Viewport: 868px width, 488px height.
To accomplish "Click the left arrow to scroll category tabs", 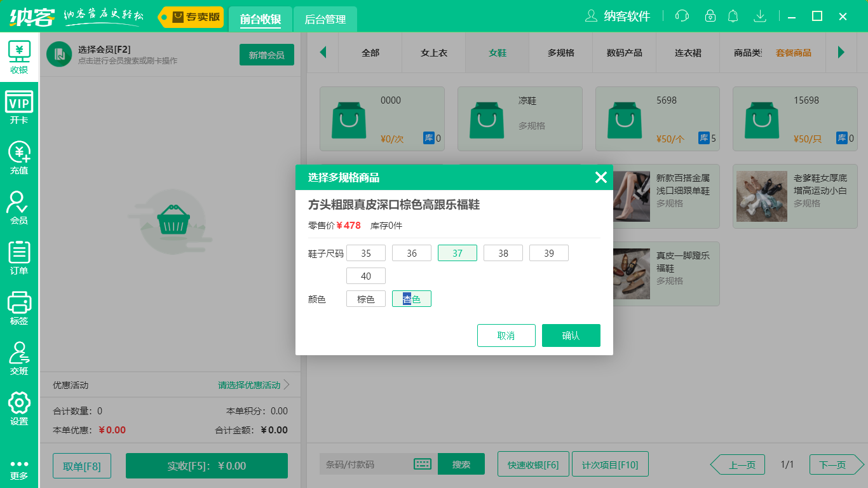I will click(323, 53).
